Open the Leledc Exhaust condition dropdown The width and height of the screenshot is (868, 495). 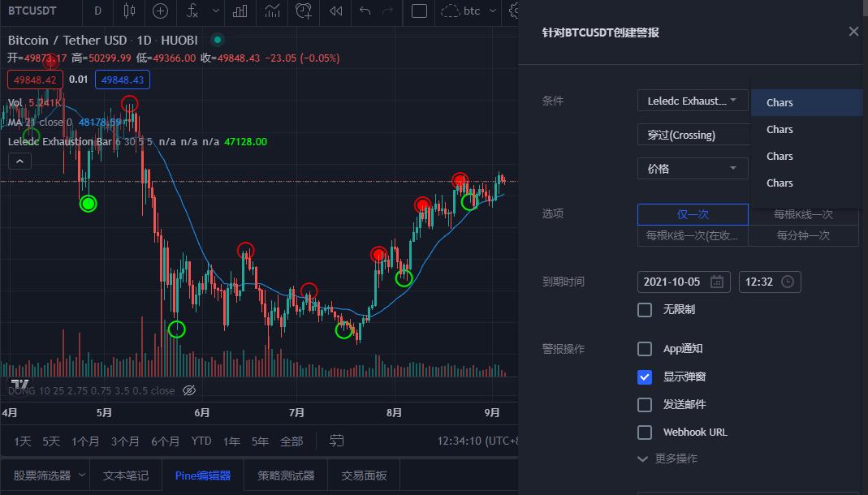pyautogui.click(x=693, y=101)
